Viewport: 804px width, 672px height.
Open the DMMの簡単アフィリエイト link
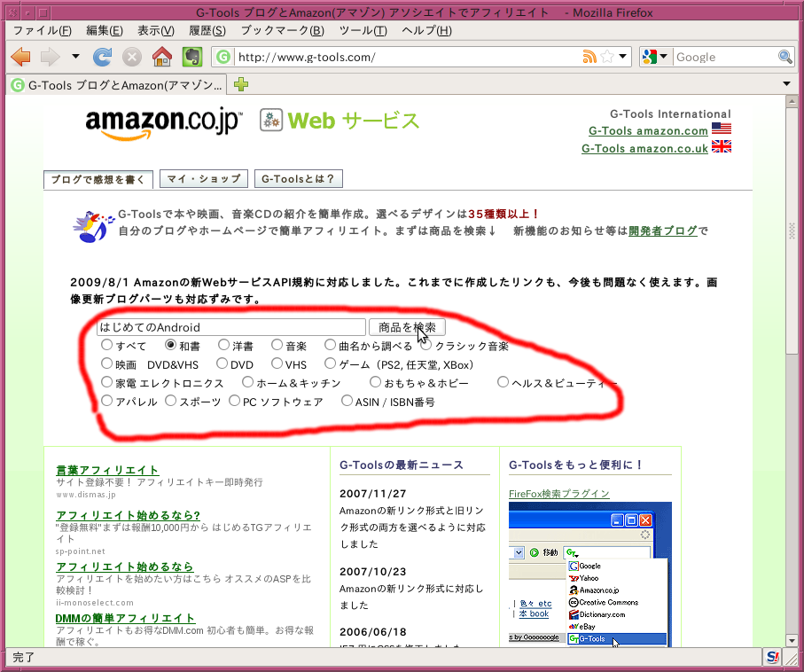click(x=125, y=618)
